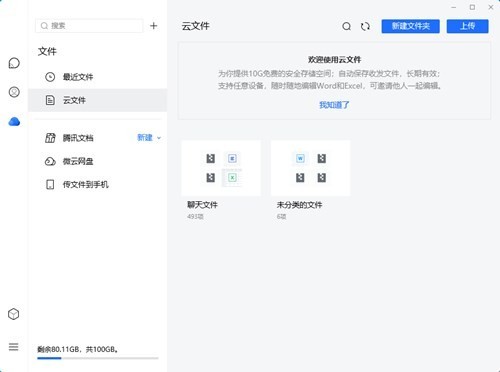Open 传文件到手机 entry
The height and width of the screenshot is (372, 500).
(x=98, y=184)
